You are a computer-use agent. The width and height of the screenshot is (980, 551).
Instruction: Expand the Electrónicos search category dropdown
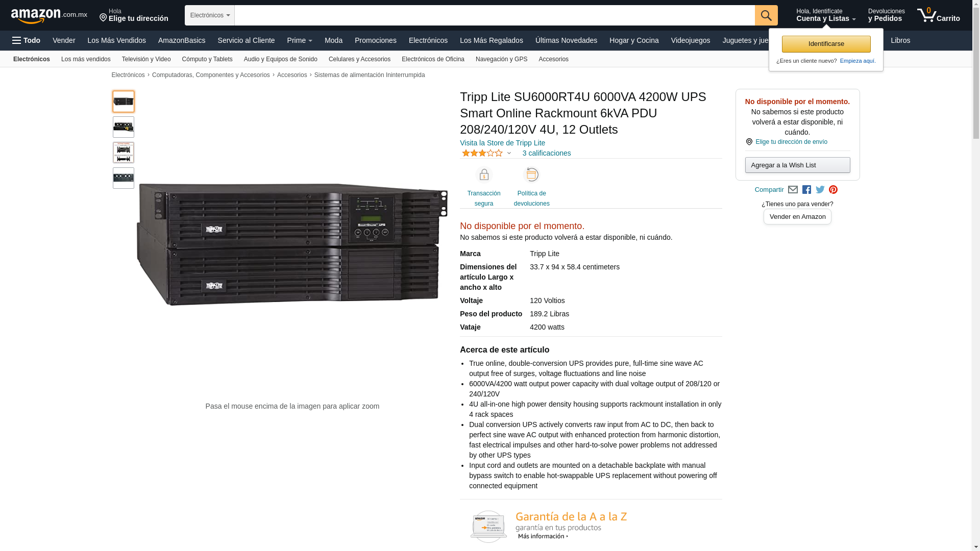(210, 15)
